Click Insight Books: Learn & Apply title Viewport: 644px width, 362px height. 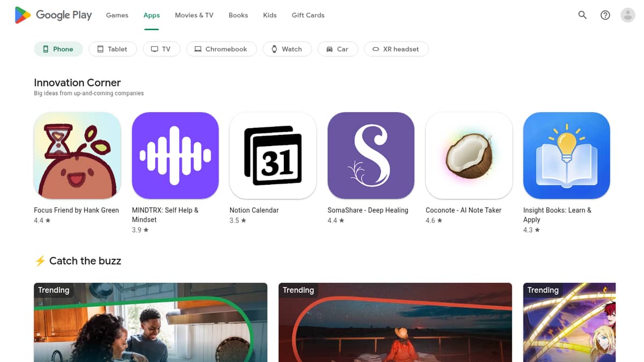pos(557,215)
